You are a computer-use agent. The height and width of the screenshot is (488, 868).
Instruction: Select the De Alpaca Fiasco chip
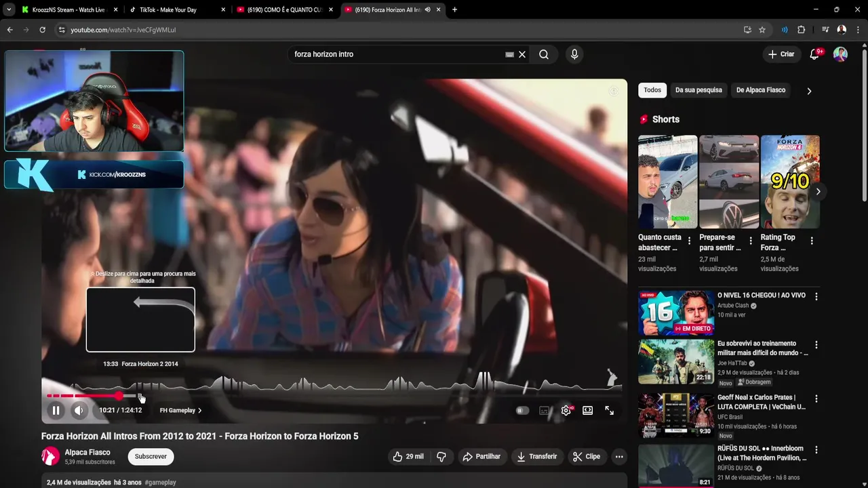coord(761,90)
